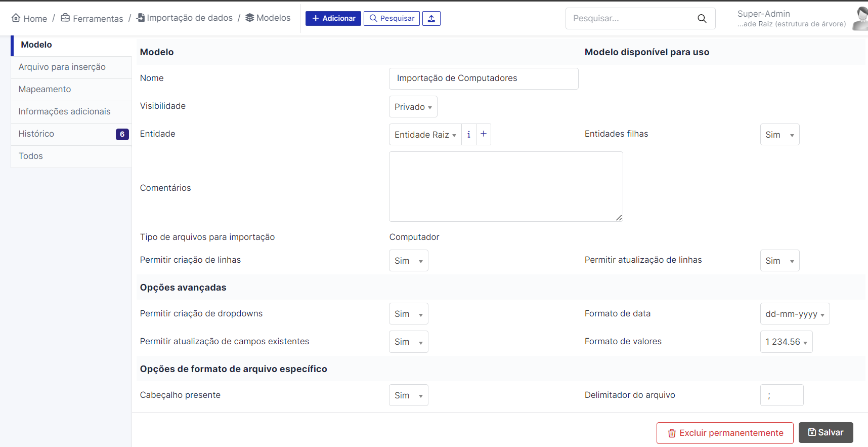Click the Pesquisar button in the toolbar

coord(392,18)
